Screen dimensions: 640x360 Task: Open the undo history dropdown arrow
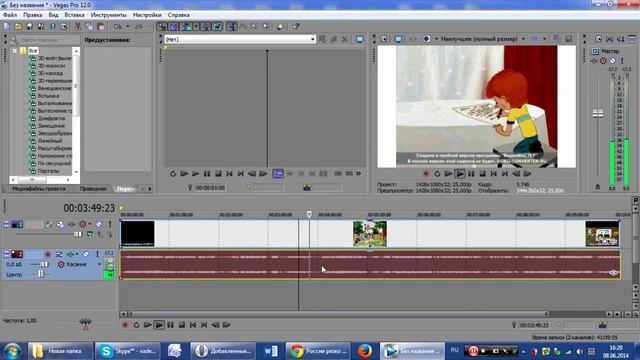click(x=128, y=27)
